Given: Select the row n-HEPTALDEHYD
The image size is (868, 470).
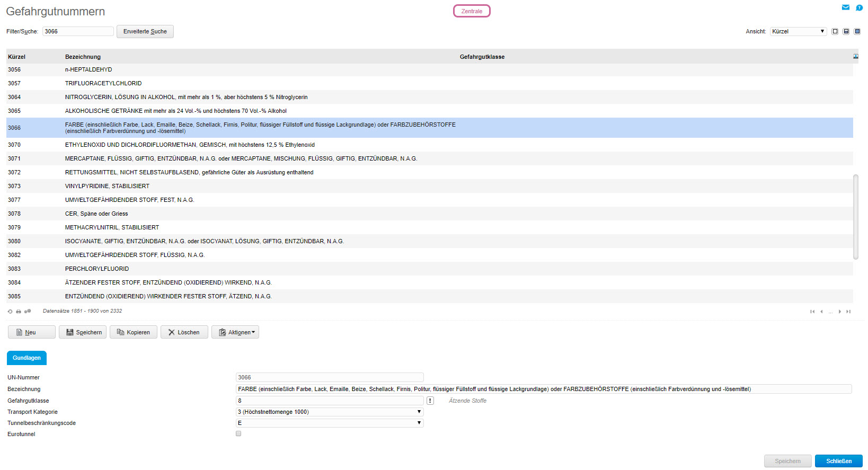Looking at the screenshot, I should pos(430,69).
